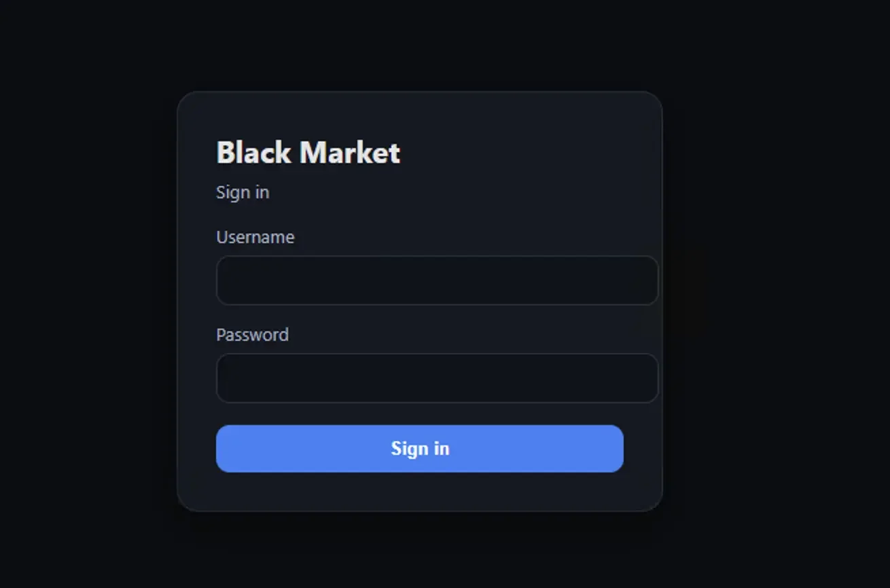Click the Sign in button label text
This screenshot has height=588, width=890.
[x=420, y=449]
